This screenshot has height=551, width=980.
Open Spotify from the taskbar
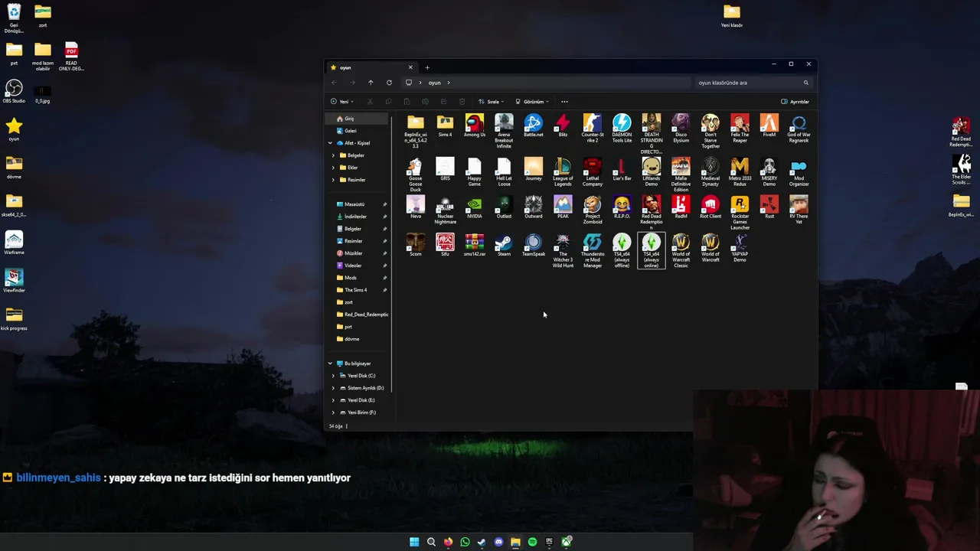click(x=532, y=542)
